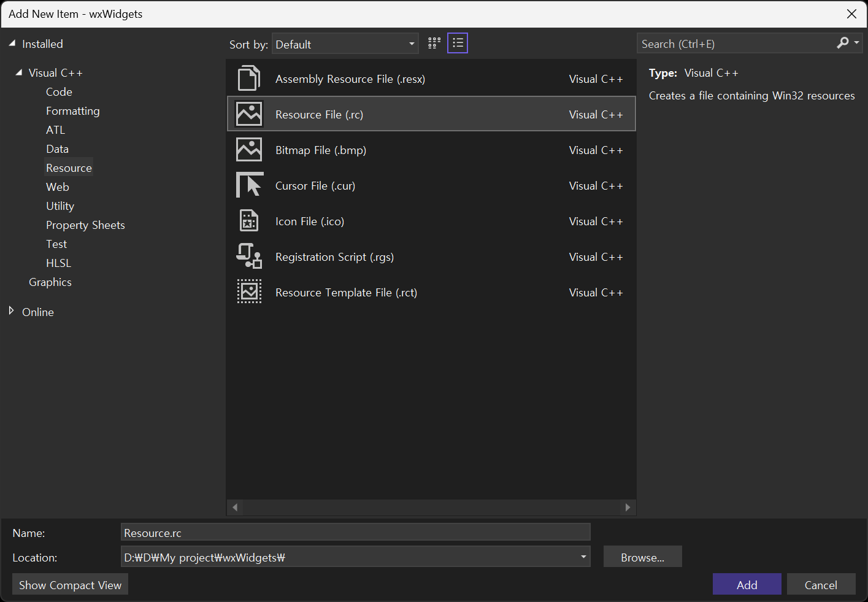
Task: Select the Resource category
Action: 69,168
